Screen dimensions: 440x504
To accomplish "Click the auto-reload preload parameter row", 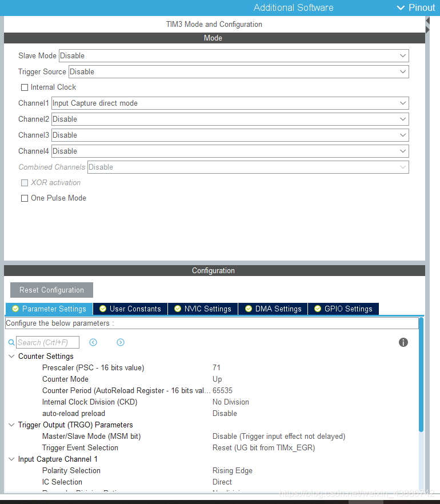I will click(212, 413).
